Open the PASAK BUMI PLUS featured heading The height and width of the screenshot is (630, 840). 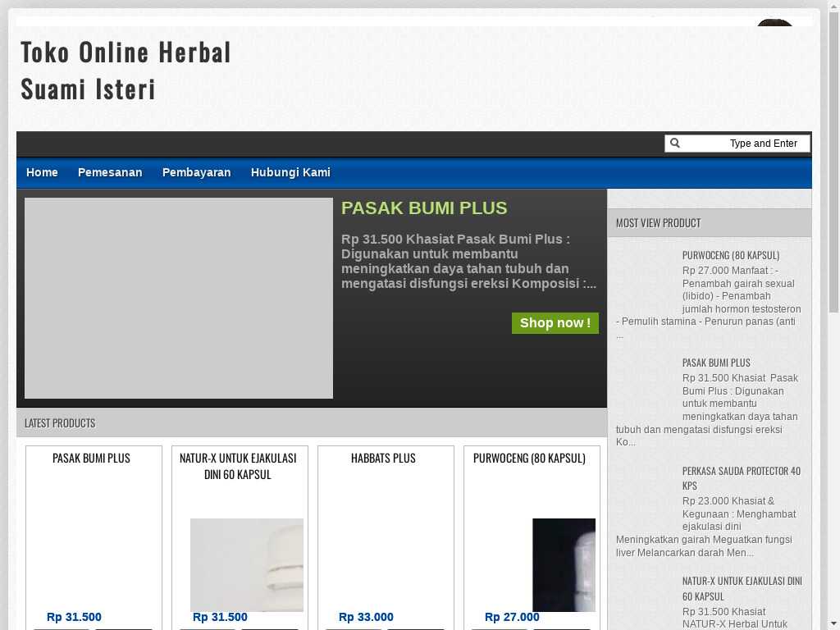424,208
